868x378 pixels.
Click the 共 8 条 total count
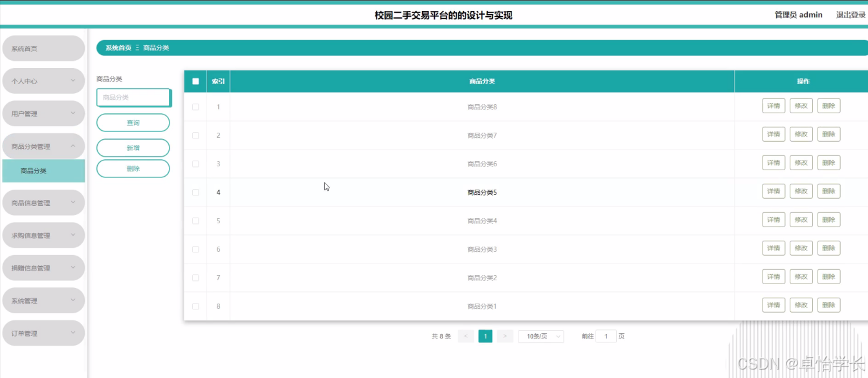441,337
